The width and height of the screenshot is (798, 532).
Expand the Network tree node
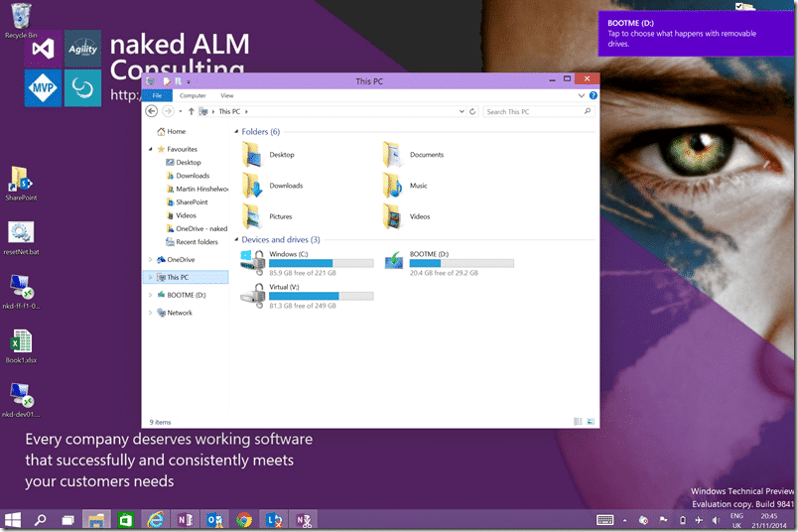150,313
